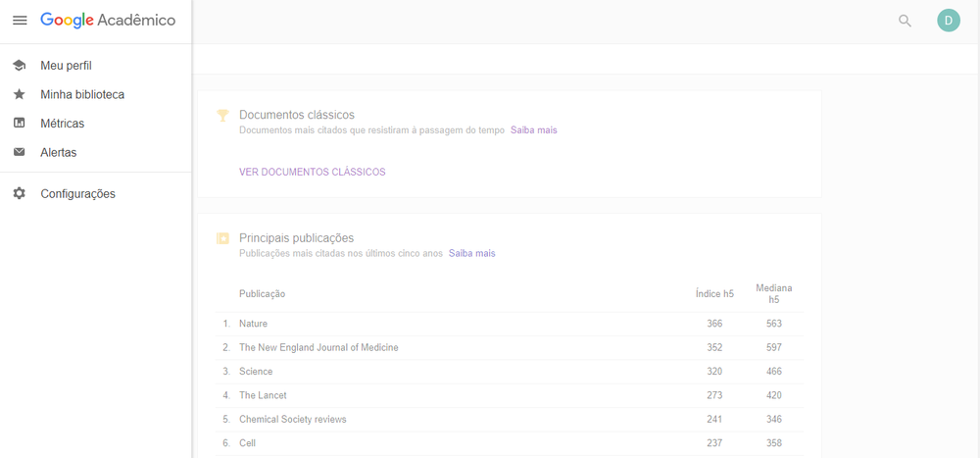The height and width of the screenshot is (458, 980).
Task: Click VER DOCUMENTOS CLÁSSICOS link
Action: pos(313,172)
